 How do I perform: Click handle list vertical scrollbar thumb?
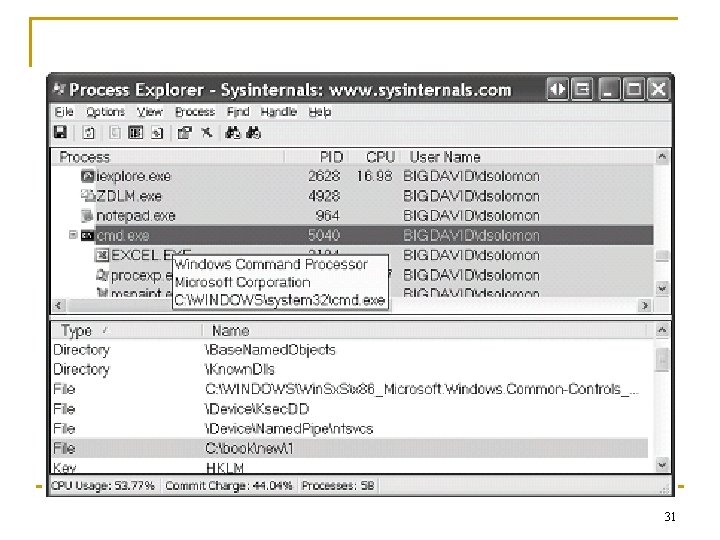[x=662, y=359]
